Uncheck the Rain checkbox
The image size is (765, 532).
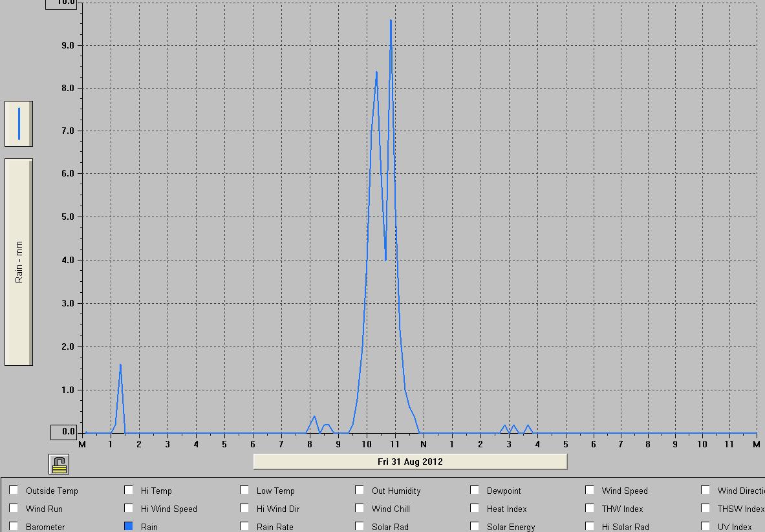click(x=129, y=526)
